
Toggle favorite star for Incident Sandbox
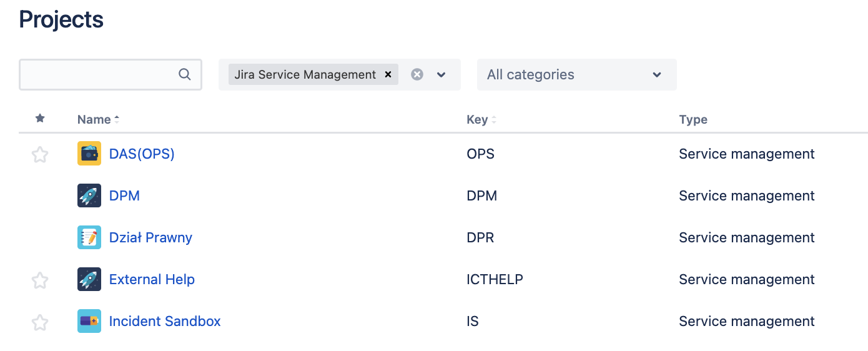(40, 322)
